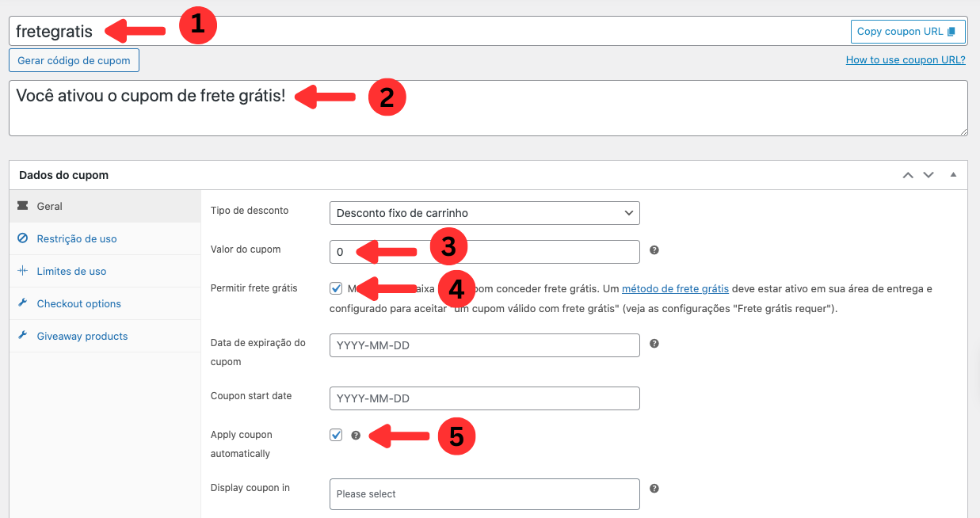The width and height of the screenshot is (980, 518).
Task: Move Dados do cupom panel up
Action: (x=908, y=175)
